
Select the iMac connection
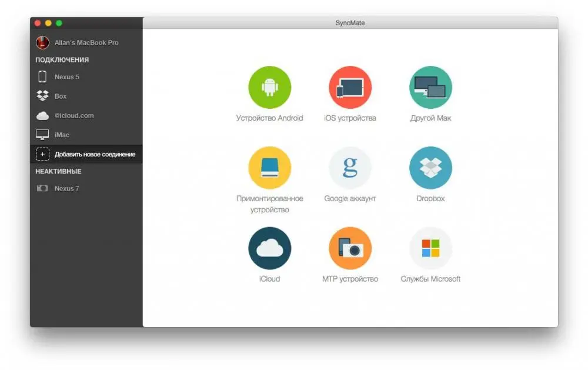(86, 135)
